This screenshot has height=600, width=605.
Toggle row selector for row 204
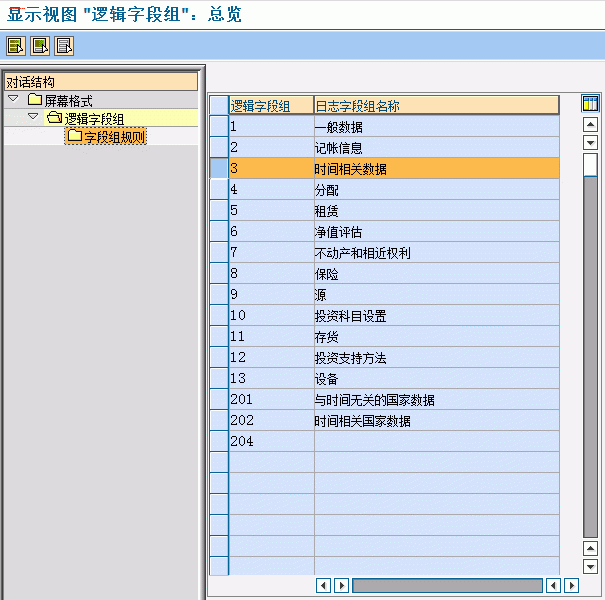coord(219,441)
